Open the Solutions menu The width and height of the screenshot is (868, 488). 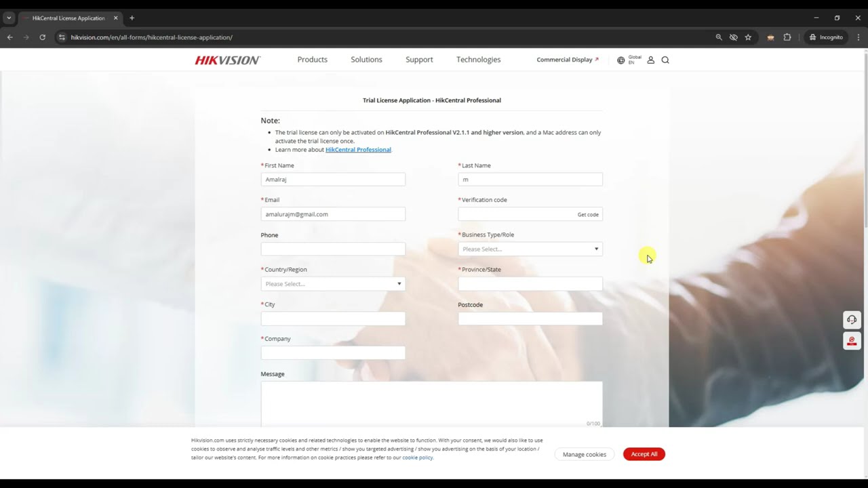coord(366,60)
